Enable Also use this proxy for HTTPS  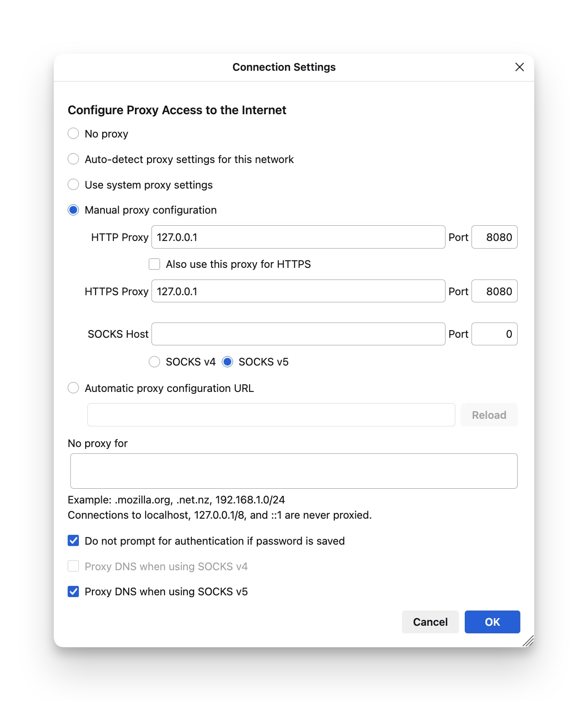[x=155, y=264]
